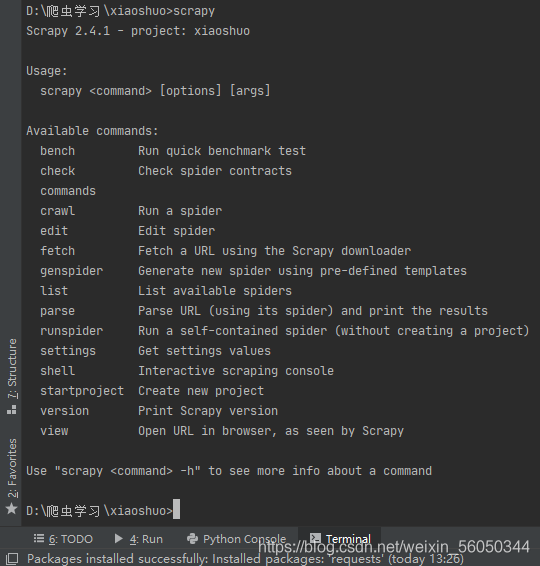Click the startproject command in terminal output
This screenshot has height=566, width=540.
(82, 391)
